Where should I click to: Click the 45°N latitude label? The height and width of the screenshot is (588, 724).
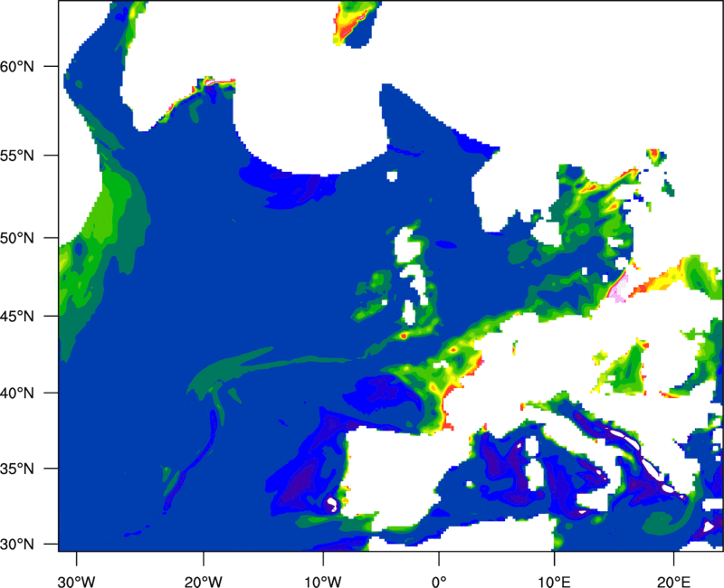pyautogui.click(x=17, y=316)
